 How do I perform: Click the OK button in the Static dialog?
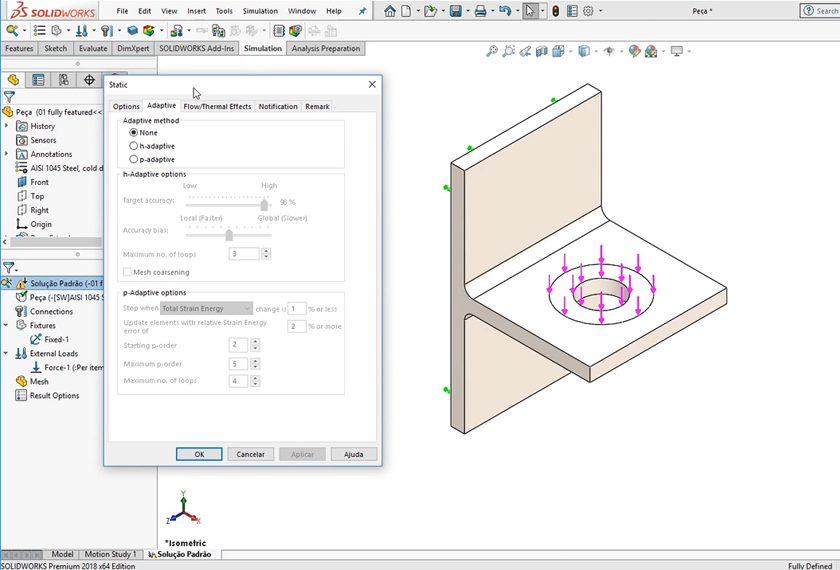pyautogui.click(x=199, y=454)
